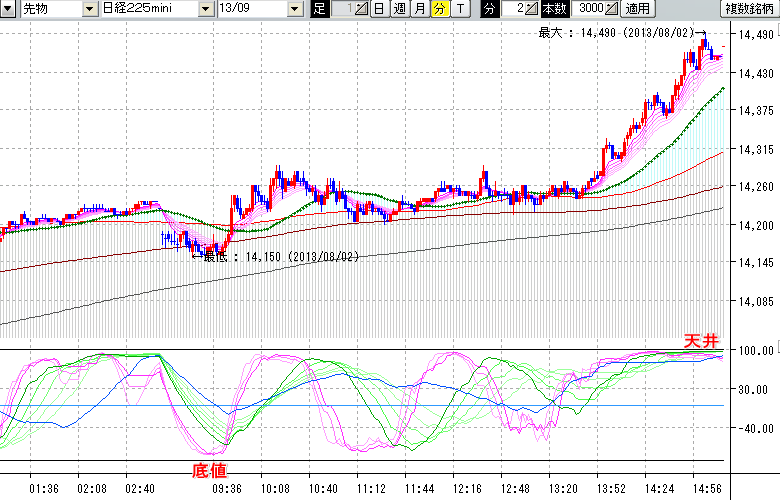Open the small dropdown at far top-left
This screenshot has width=780, height=500.
tap(9, 9)
